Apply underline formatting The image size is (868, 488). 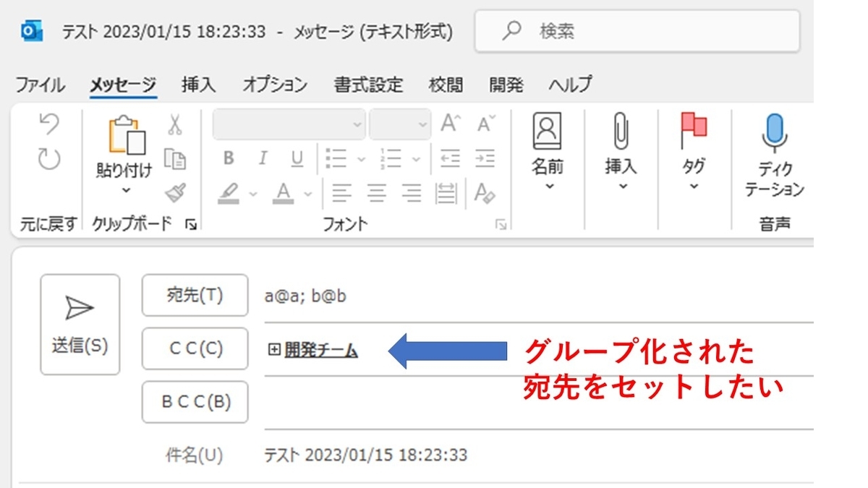tap(297, 158)
